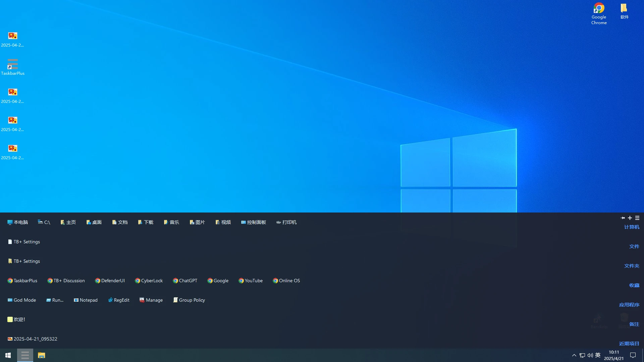Image resolution: width=644 pixels, height=362 pixels.
Task: Open the 打印机 printers shortcut
Action: (x=286, y=222)
